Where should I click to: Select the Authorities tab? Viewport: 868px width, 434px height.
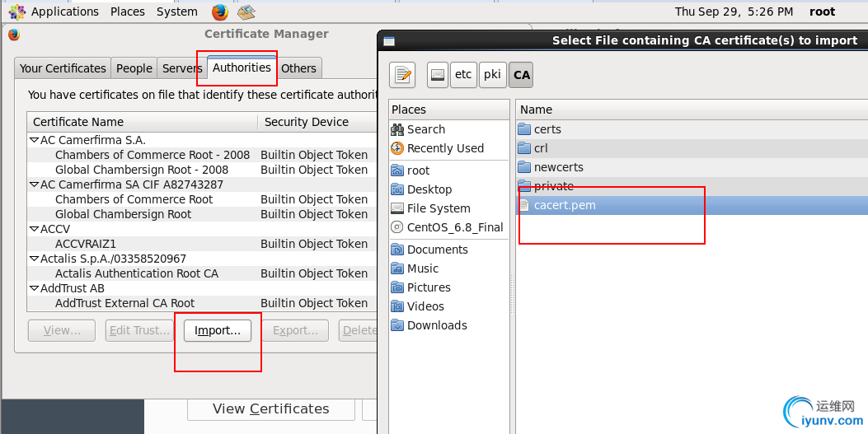[242, 68]
